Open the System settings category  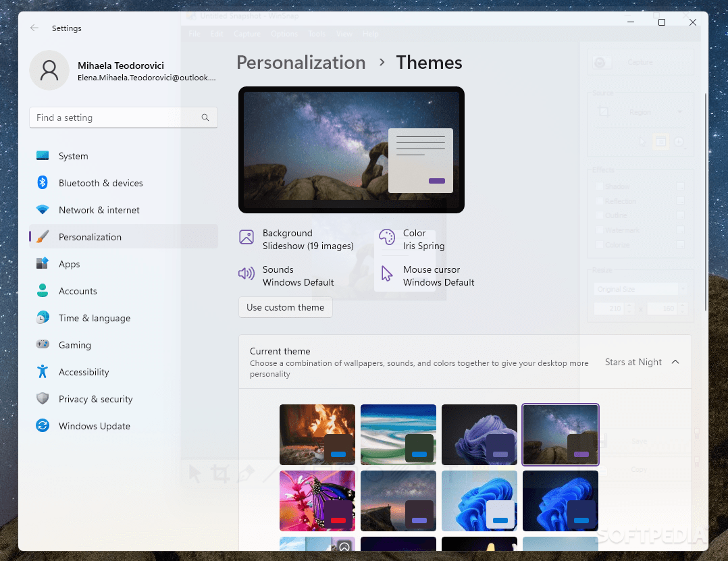(x=124, y=156)
